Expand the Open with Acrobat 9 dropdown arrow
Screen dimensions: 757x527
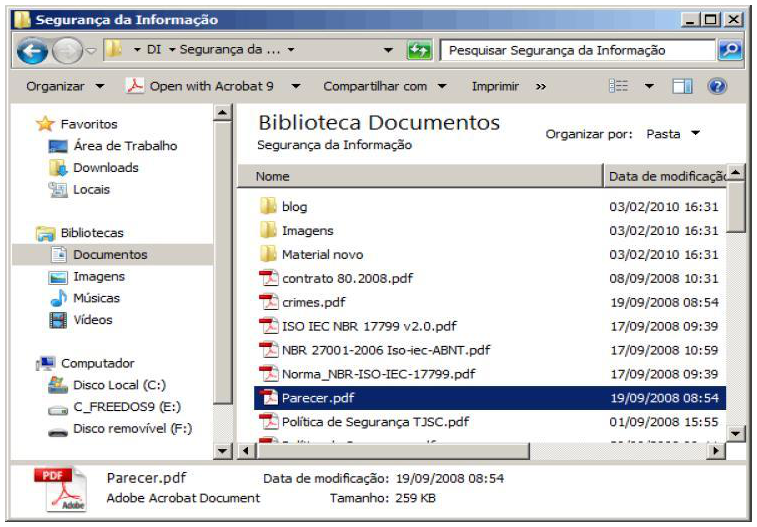tap(295, 86)
